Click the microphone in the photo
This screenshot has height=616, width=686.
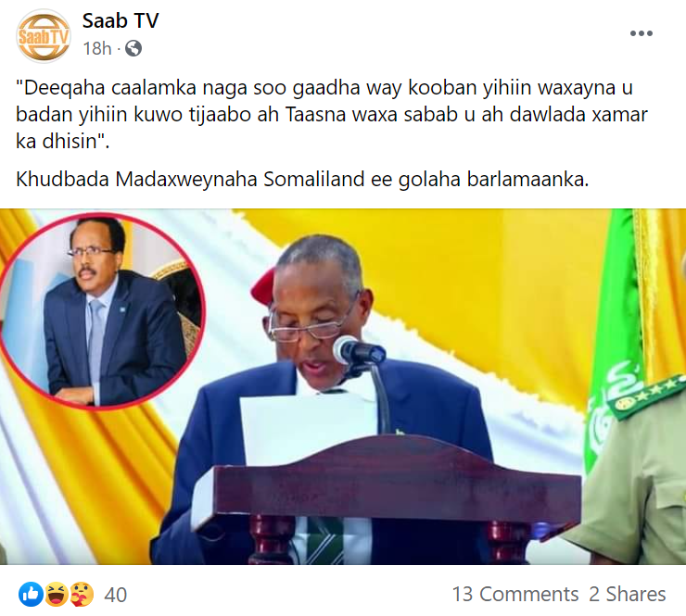pyautogui.click(x=359, y=351)
